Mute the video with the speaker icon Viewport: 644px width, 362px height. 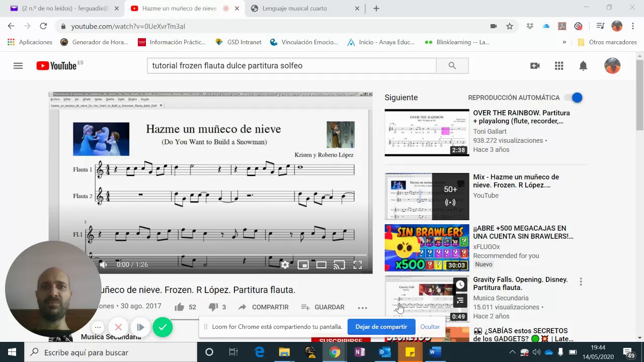[x=103, y=264]
